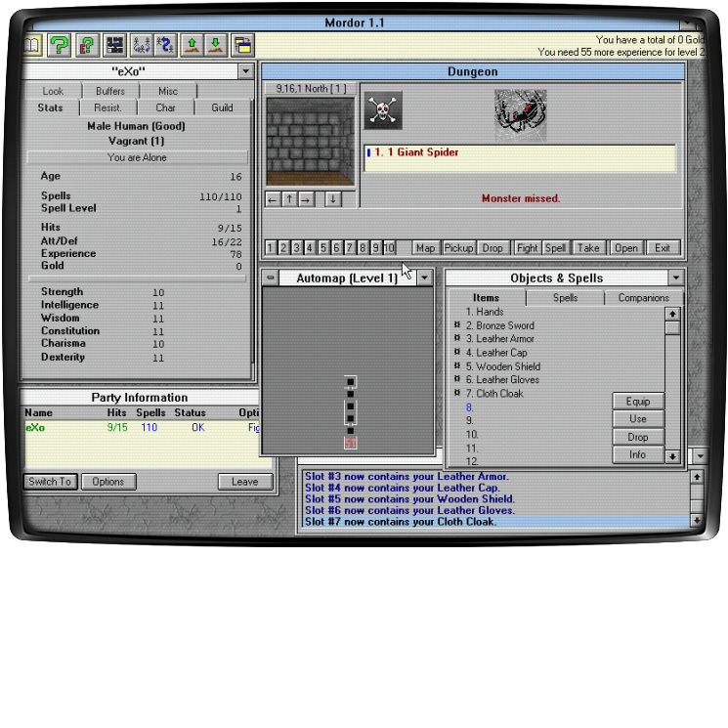Switch to the Char tab
Image resolution: width=728 pixels, height=728 pixels.
(165, 107)
